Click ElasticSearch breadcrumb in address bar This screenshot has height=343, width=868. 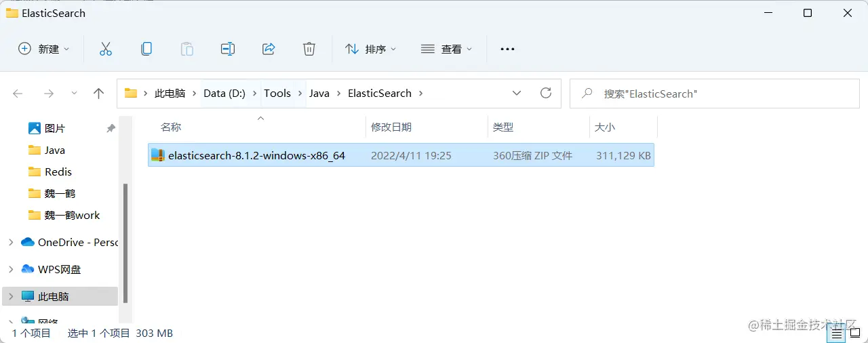[380, 94]
